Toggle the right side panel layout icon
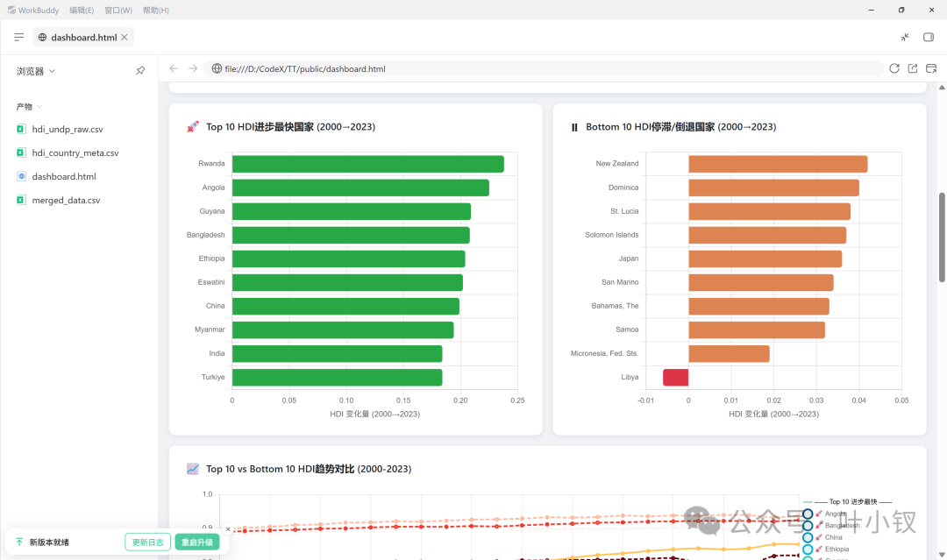The width and height of the screenshot is (947, 560). [929, 38]
